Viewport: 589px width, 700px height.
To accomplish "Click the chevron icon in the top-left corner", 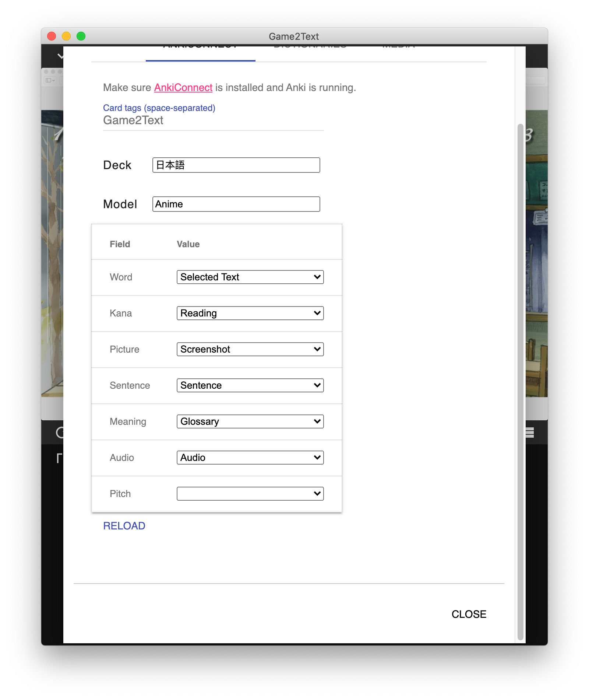I will pos(60,56).
